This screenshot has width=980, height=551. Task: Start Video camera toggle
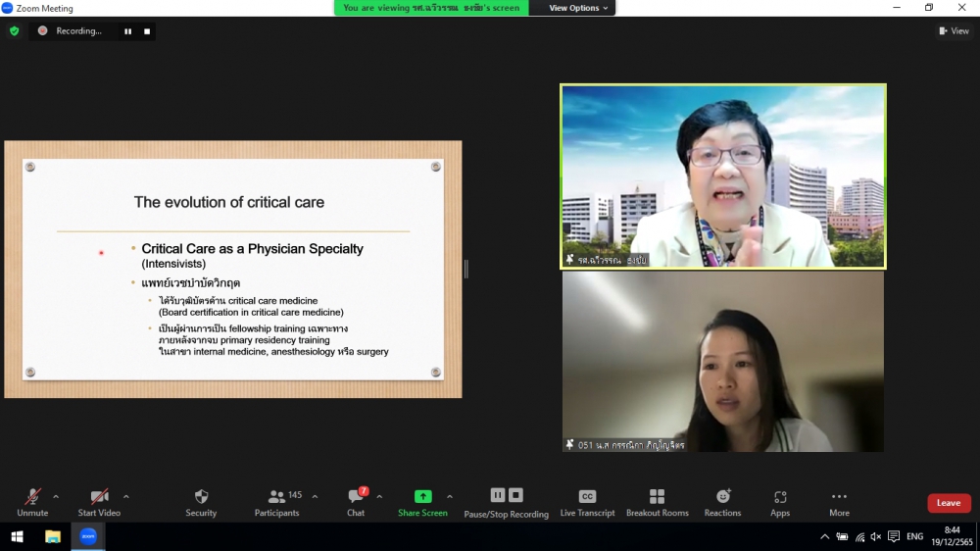click(99, 502)
